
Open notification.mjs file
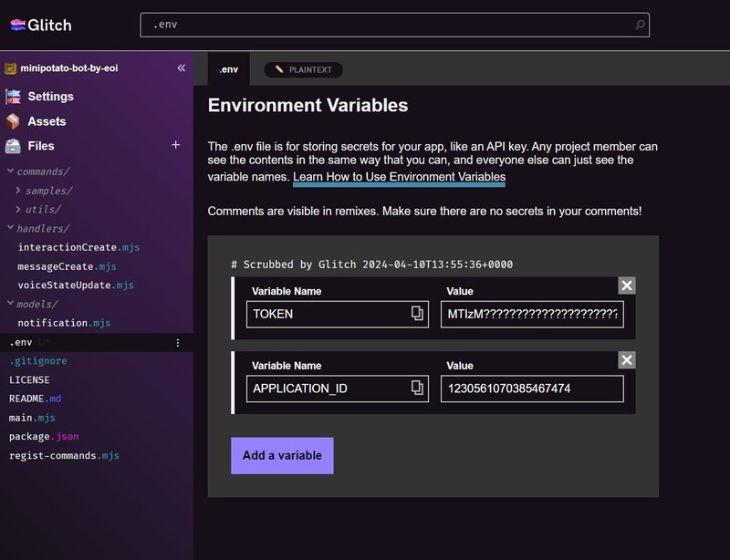click(64, 323)
